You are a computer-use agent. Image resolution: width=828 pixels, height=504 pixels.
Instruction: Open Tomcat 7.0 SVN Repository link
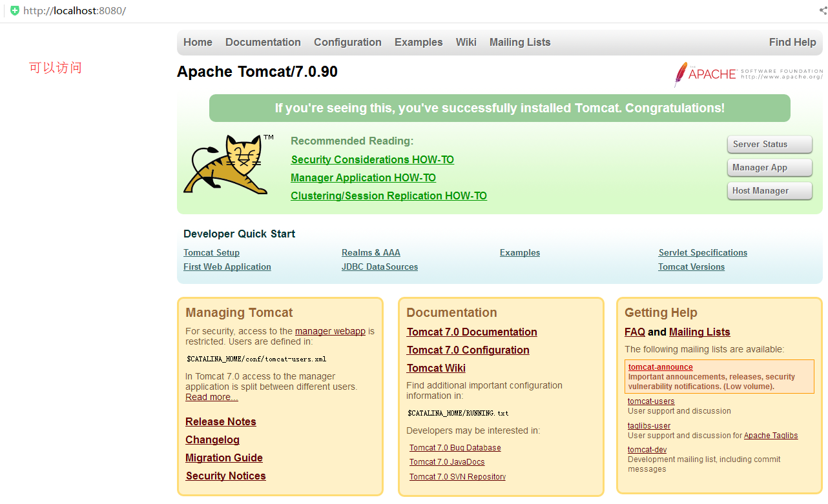[x=457, y=477]
